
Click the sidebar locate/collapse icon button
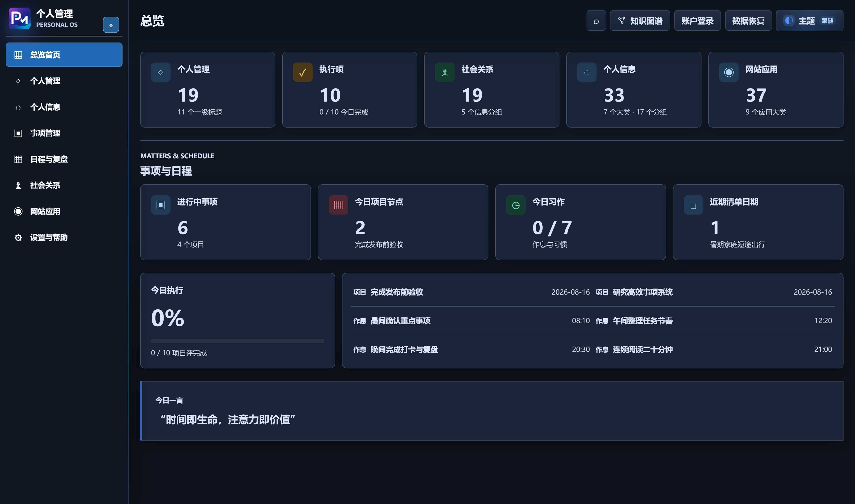point(111,25)
